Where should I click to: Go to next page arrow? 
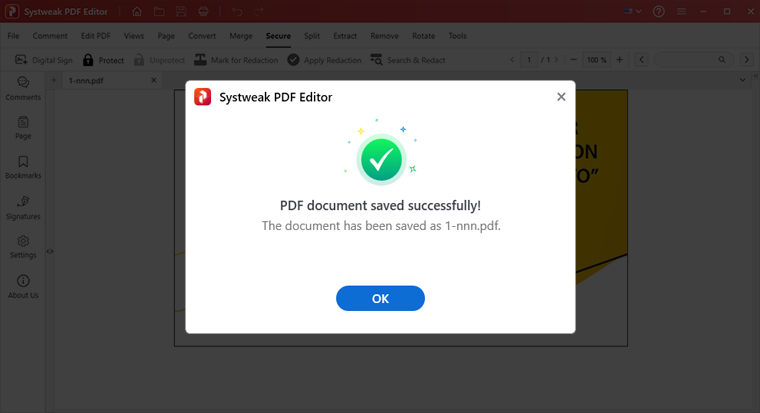click(x=556, y=60)
